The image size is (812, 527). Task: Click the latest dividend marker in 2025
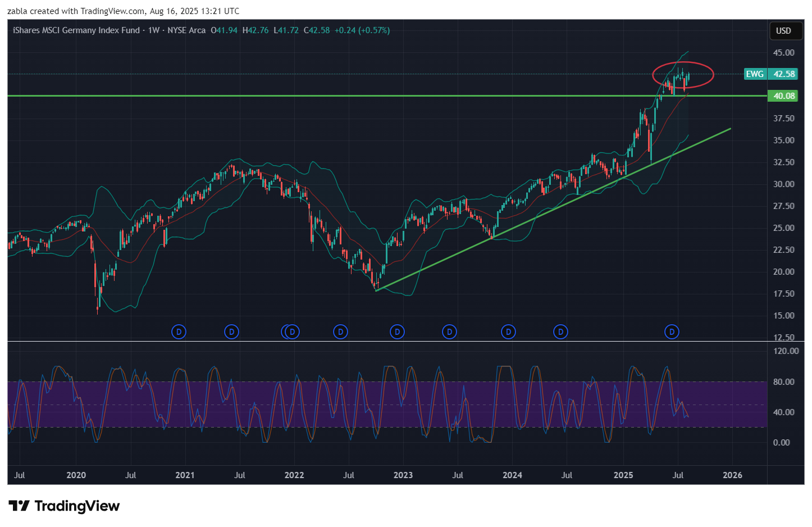(672, 332)
